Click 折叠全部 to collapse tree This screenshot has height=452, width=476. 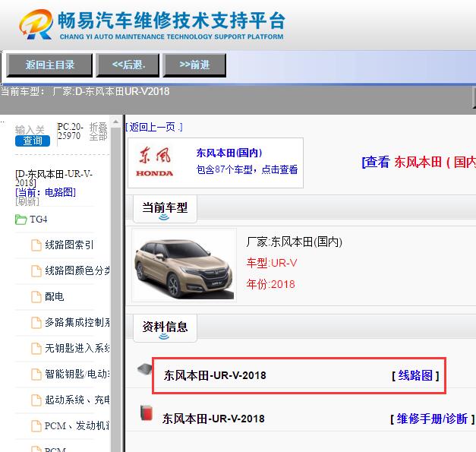[x=98, y=131]
